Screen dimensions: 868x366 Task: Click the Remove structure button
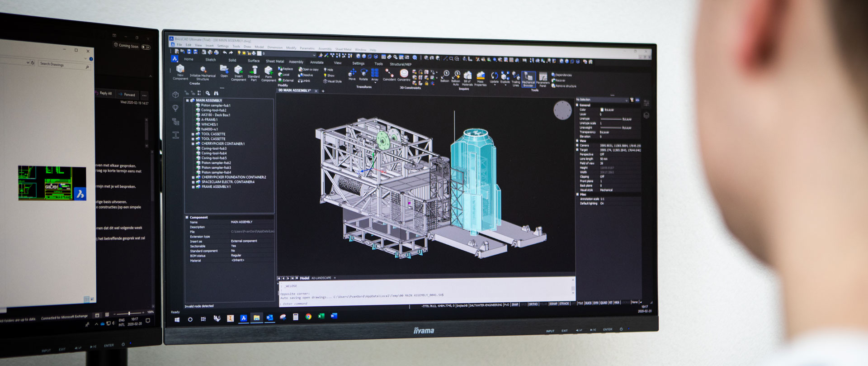(565, 86)
